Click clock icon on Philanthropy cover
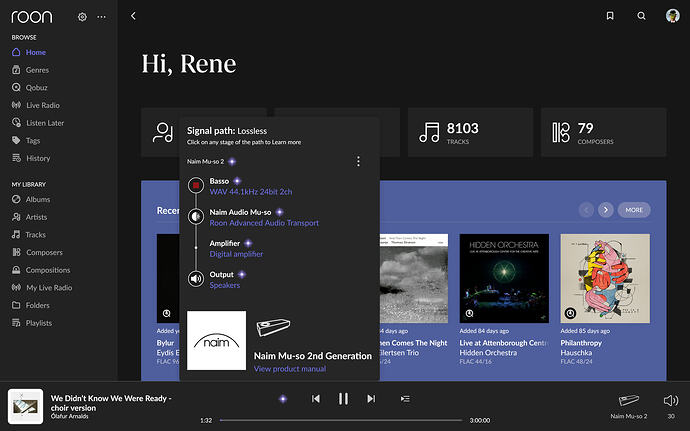Viewport: 690px width, 431px height. pos(570,313)
